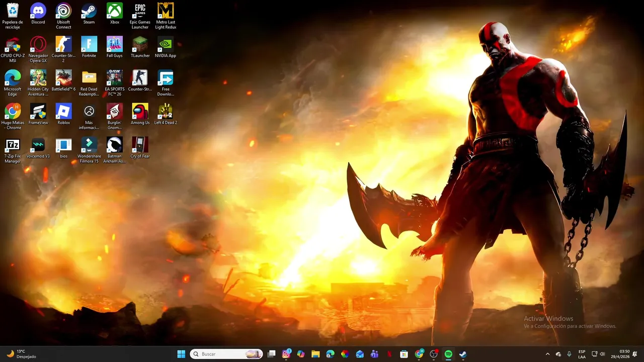This screenshot has width=644, height=362.
Task: Select the Roblox desktop shortcut
Action: click(x=63, y=114)
